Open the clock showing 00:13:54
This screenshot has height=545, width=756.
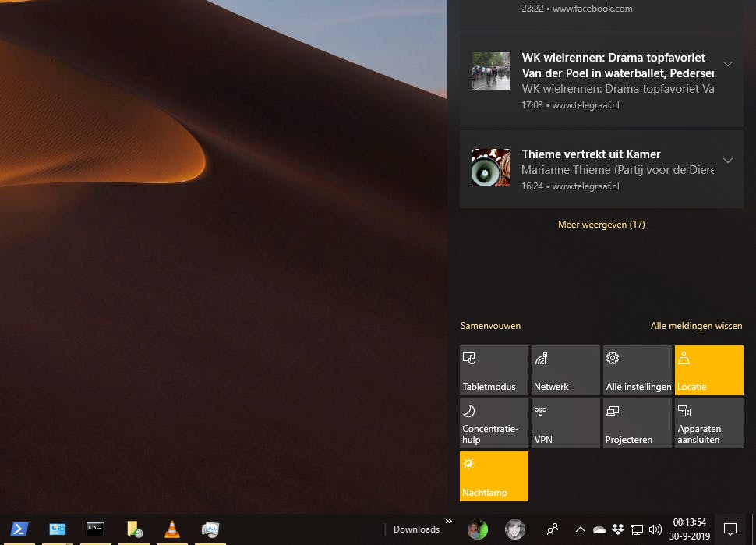(690, 529)
